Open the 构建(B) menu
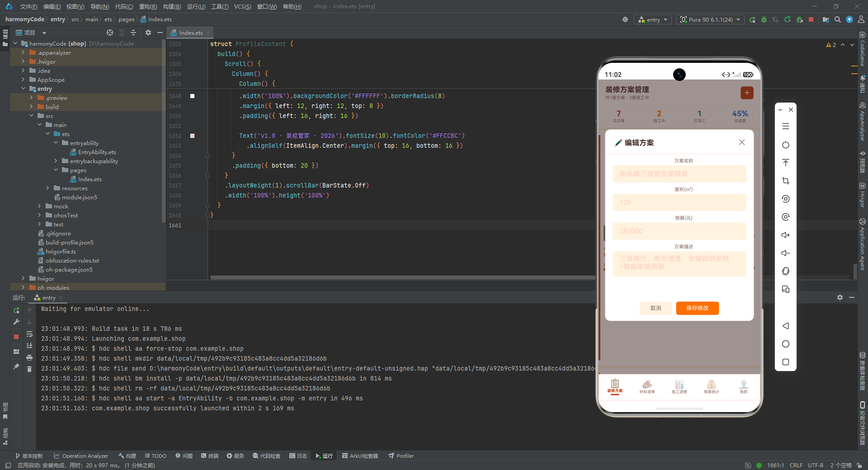Image resolution: width=868 pixels, height=470 pixels. (172, 6)
